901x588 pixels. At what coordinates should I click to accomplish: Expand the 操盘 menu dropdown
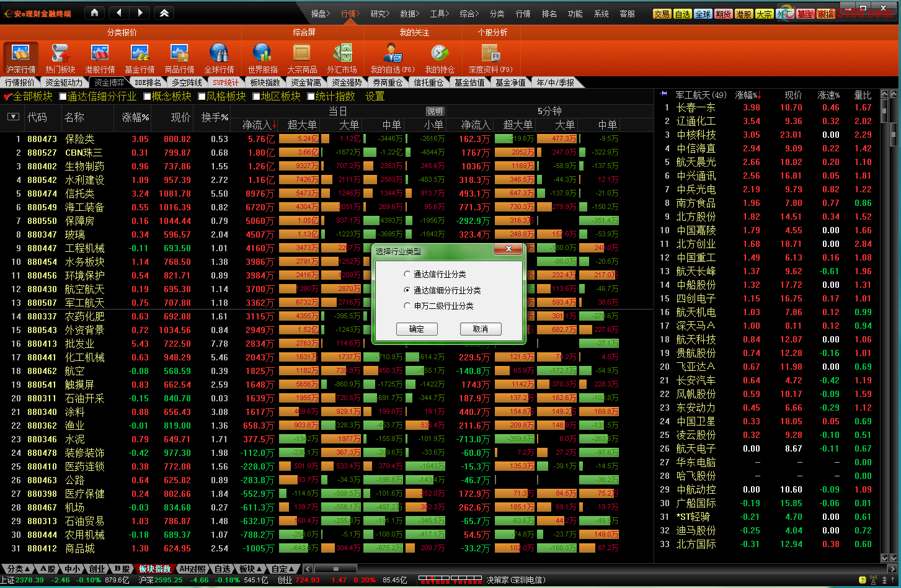pyautogui.click(x=320, y=13)
